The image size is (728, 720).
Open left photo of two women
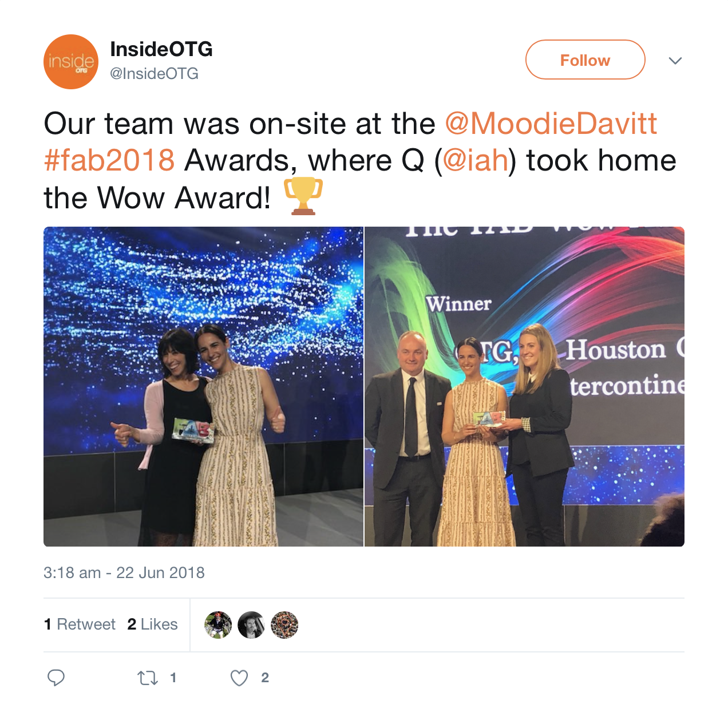(203, 386)
